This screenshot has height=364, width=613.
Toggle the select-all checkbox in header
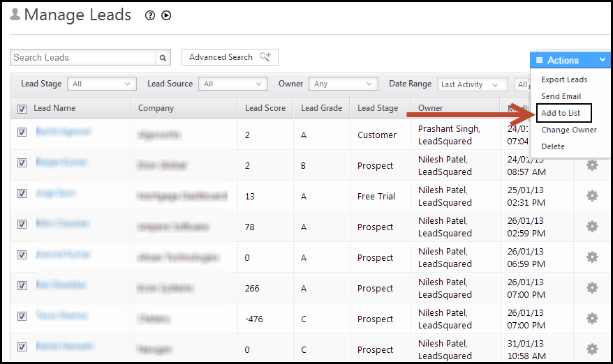tap(22, 109)
